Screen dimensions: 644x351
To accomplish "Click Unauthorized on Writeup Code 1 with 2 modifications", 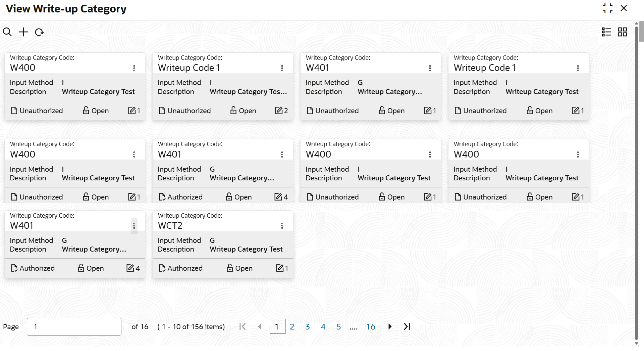I will (x=185, y=111).
